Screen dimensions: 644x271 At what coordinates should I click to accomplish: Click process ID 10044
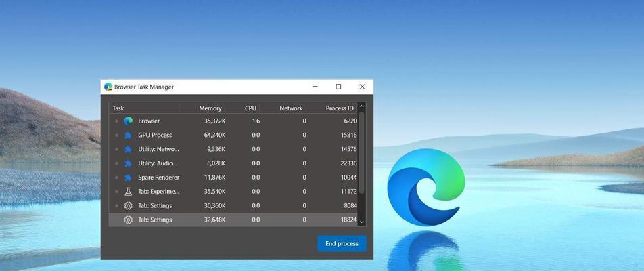coord(348,178)
